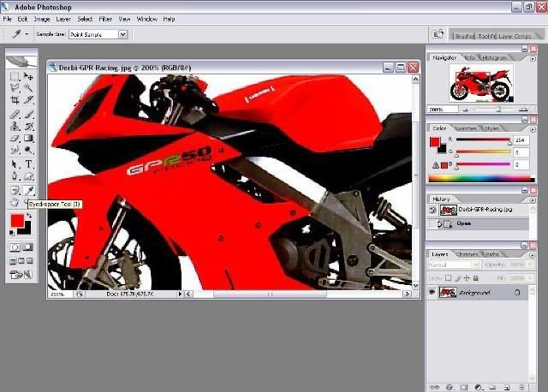Reset default foreground and background colors
Image resolution: width=548 pixels, height=392 pixels.
(x=11, y=232)
